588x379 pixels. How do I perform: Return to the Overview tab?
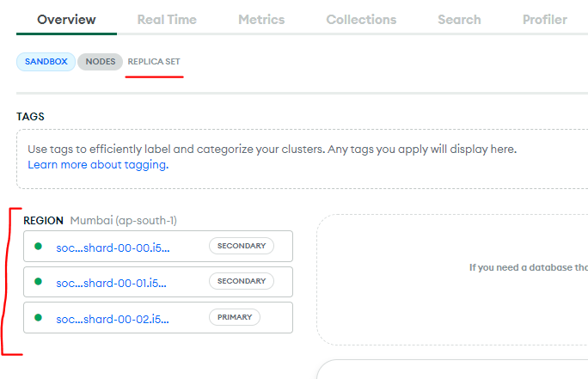[x=67, y=19]
